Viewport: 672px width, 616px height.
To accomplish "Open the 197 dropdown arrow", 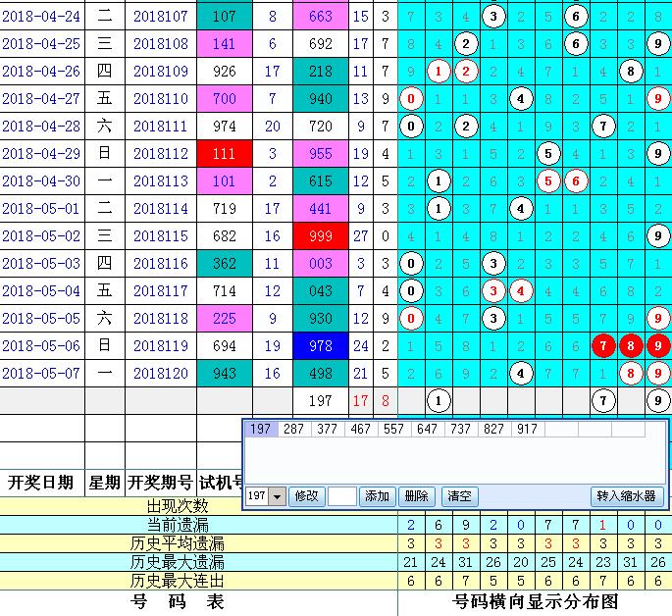I will point(277,496).
